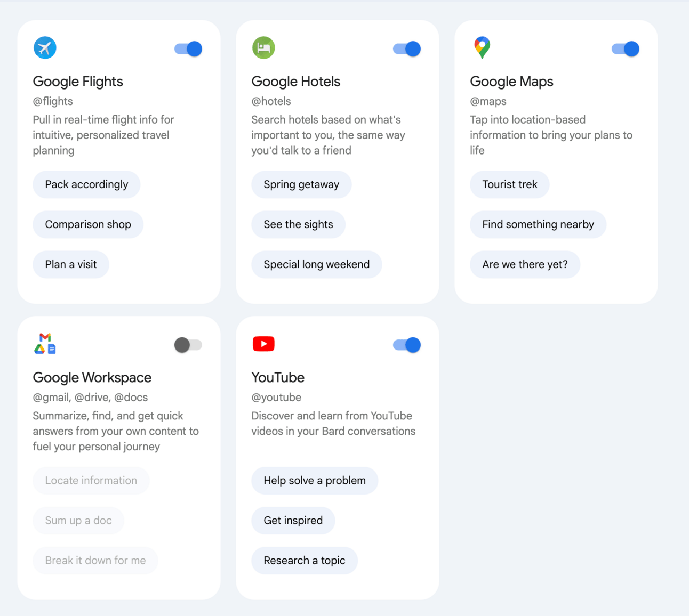The height and width of the screenshot is (616, 689).
Task: Select the 'See the sights' chip
Action: tap(298, 224)
